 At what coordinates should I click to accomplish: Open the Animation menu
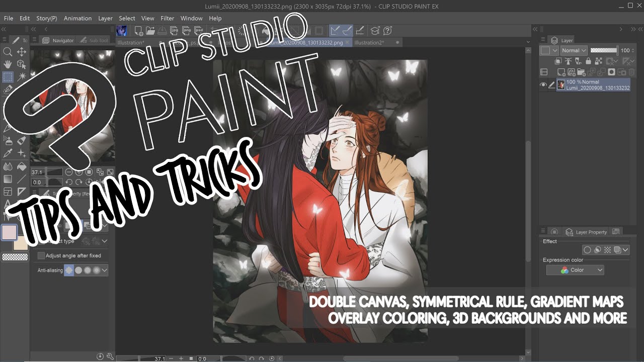pyautogui.click(x=77, y=18)
